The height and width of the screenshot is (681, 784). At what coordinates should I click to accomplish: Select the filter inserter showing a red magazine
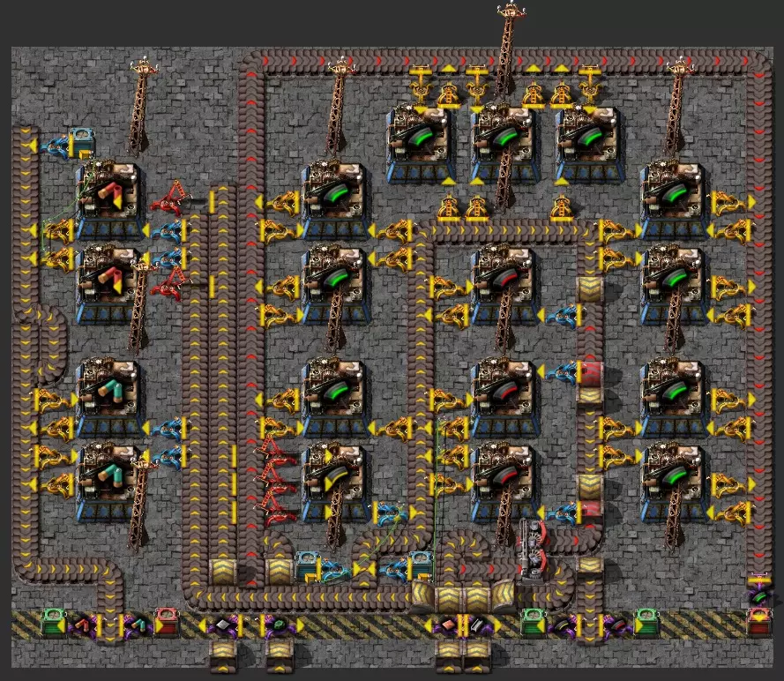click(84, 625)
